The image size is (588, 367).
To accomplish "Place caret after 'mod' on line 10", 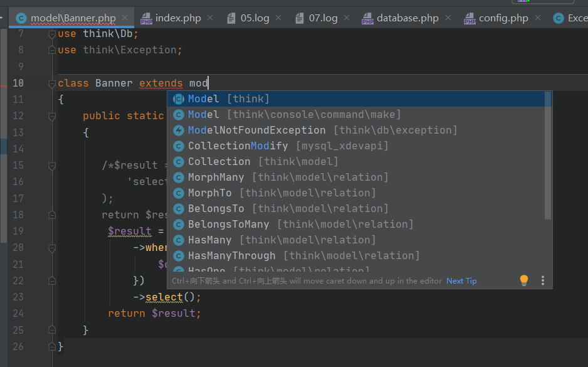I will [x=208, y=83].
